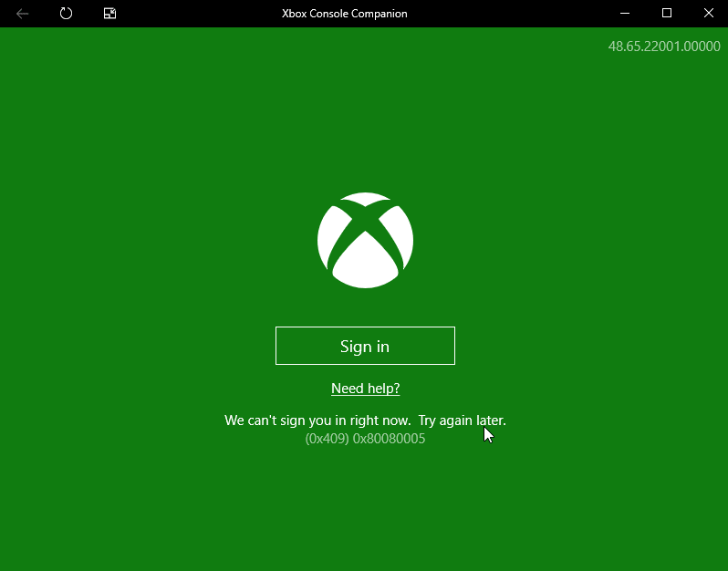Click the Sign in button
This screenshot has height=571, width=728.
(365, 346)
